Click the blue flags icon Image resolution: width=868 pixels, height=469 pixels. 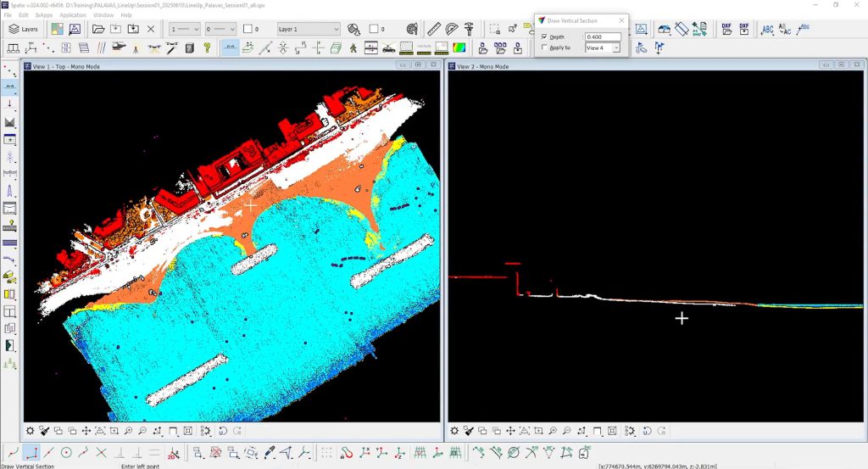pyautogui.click(x=659, y=48)
